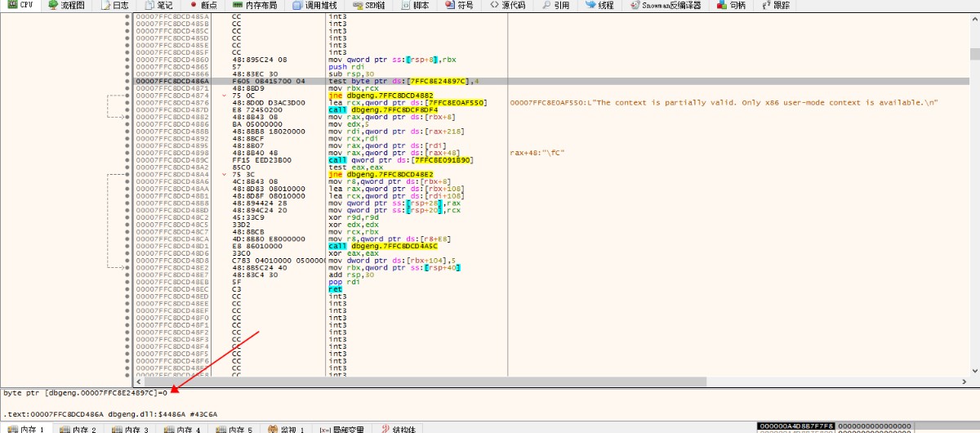Image resolution: width=980 pixels, height=433 pixels.
Task: Select the 'push rdi' instruction
Action: 345,67
